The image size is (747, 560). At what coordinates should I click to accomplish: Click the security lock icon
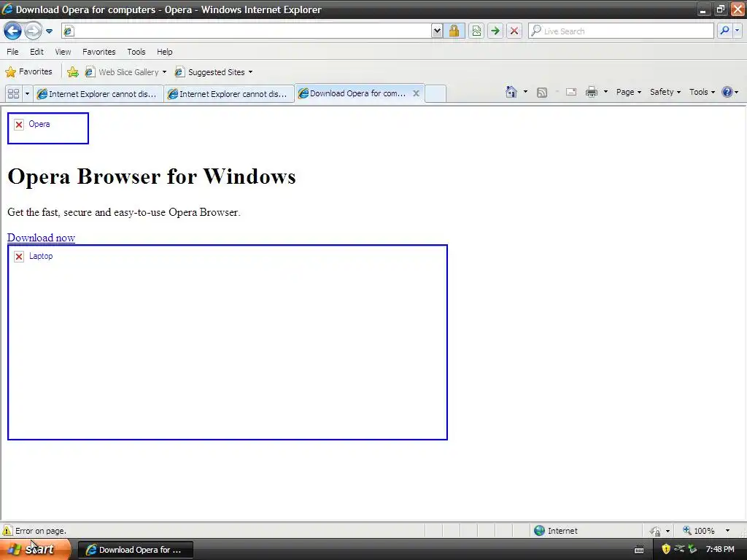click(x=454, y=31)
